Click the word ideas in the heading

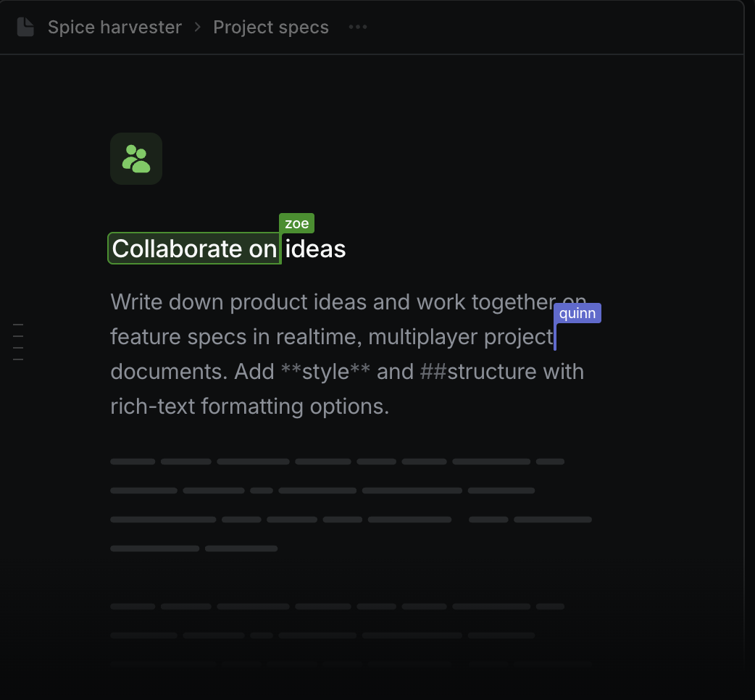[314, 249]
